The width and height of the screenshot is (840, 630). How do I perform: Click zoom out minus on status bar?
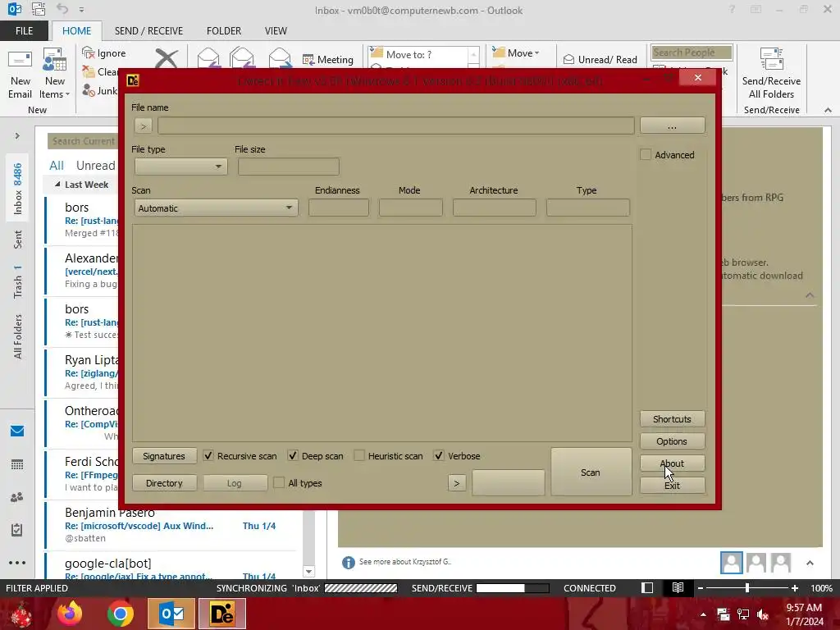pyautogui.click(x=701, y=588)
